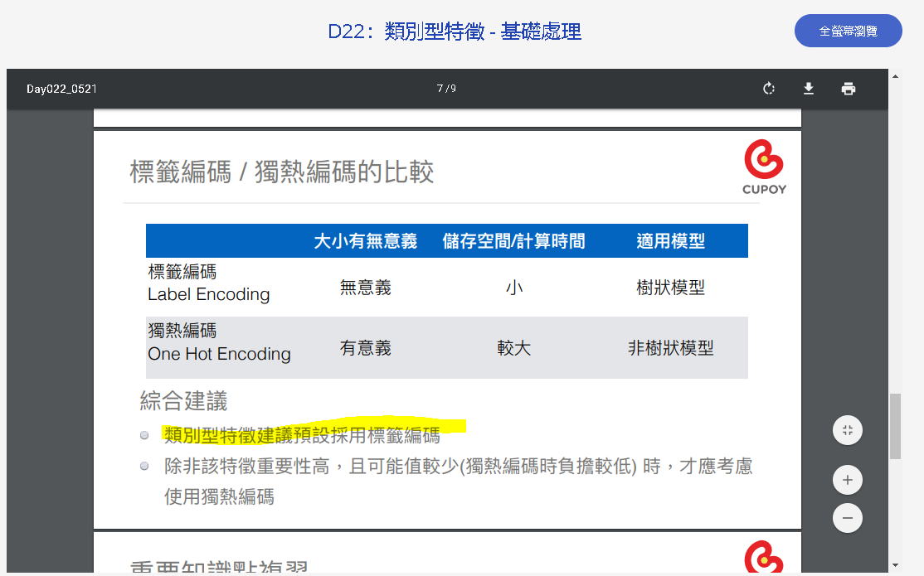Click the highlighted 類別型特徵建議預設採用標籤編碼 text

point(302,435)
